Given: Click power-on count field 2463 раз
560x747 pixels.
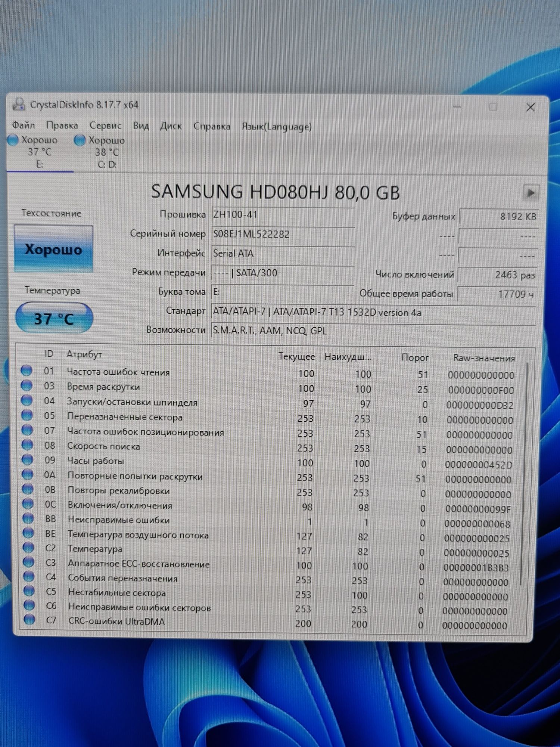Looking at the screenshot, I should tap(498, 275).
